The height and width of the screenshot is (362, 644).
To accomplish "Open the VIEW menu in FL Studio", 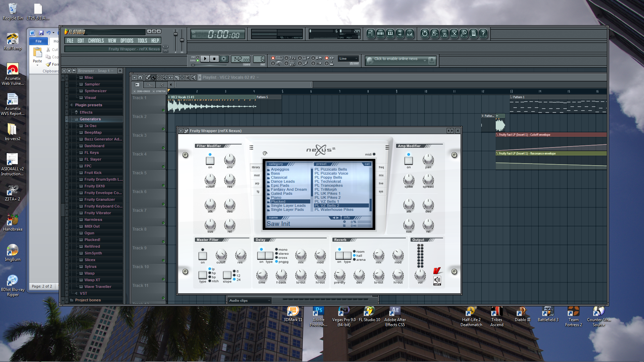I will point(112,41).
